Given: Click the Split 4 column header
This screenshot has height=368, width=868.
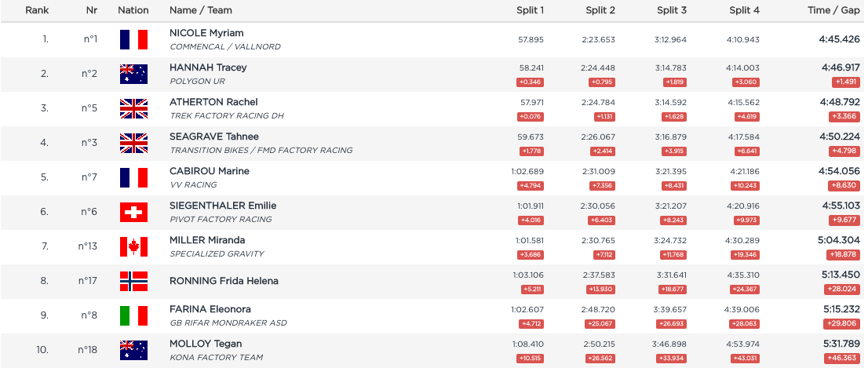Looking at the screenshot, I should coord(744,10).
